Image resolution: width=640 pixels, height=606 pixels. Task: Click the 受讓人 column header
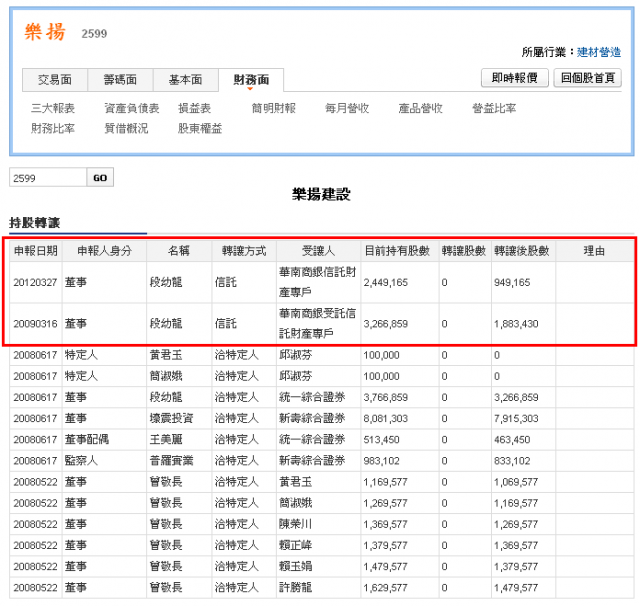pyautogui.click(x=318, y=251)
